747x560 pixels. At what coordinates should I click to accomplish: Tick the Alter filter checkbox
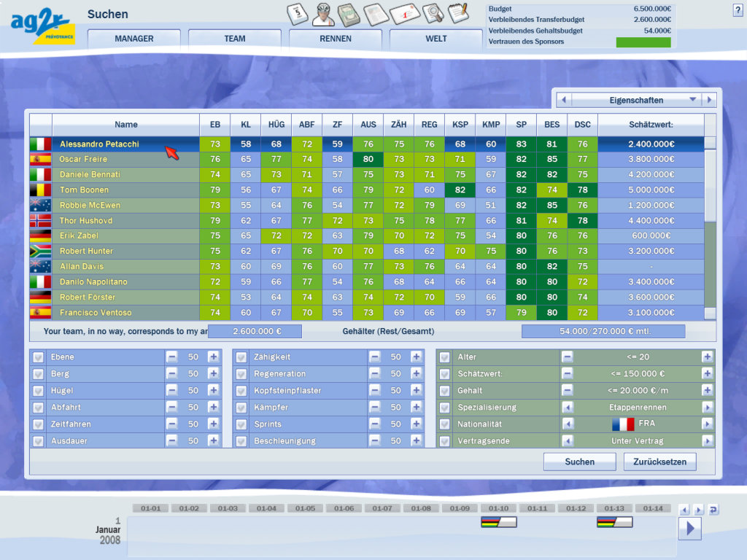[x=445, y=357]
